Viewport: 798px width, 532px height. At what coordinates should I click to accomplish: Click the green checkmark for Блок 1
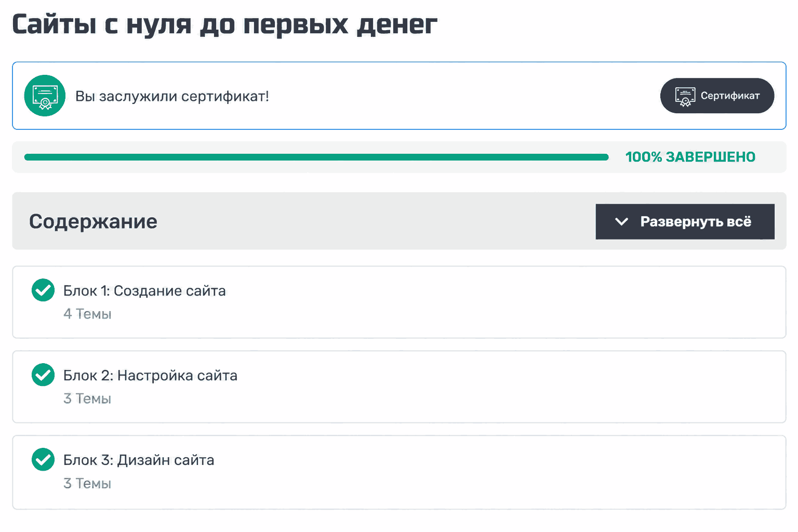point(43,290)
